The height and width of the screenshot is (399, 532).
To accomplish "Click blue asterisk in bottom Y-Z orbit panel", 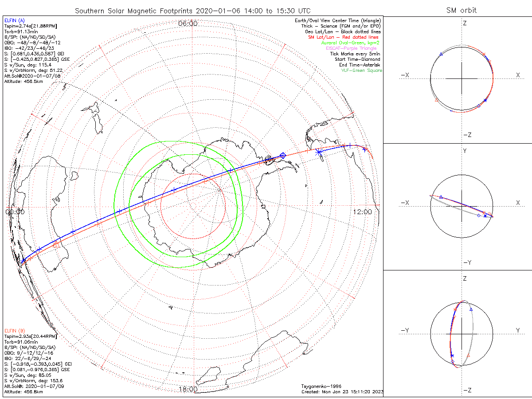I will pos(452,356).
